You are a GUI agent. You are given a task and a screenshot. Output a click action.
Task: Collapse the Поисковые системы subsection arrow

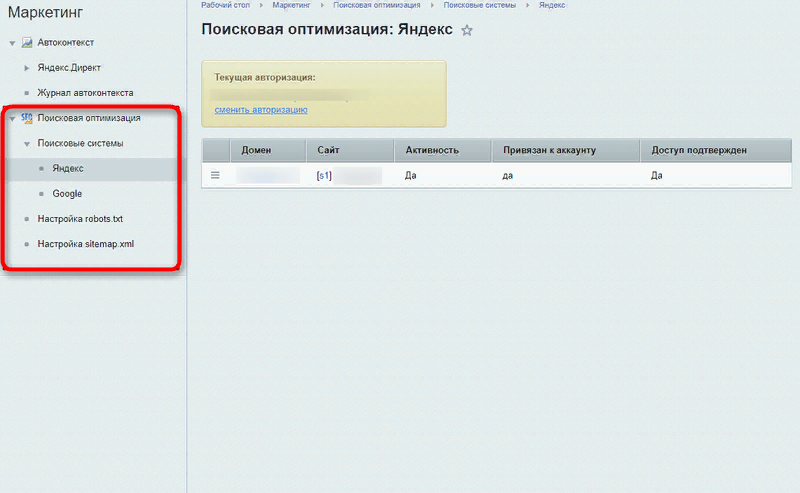[x=27, y=144]
